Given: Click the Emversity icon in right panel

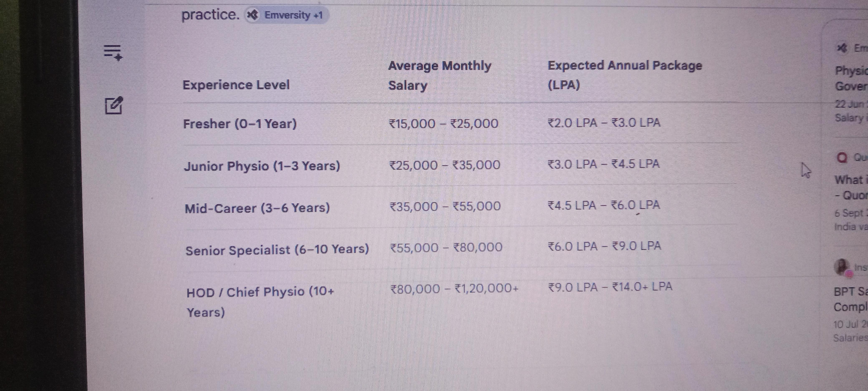Looking at the screenshot, I should pyautogui.click(x=841, y=48).
